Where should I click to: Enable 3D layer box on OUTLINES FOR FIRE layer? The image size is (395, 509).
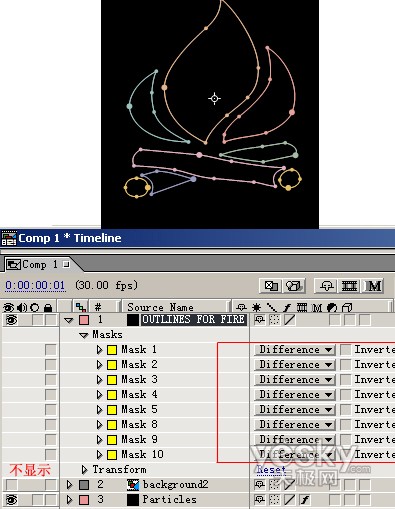(365, 320)
